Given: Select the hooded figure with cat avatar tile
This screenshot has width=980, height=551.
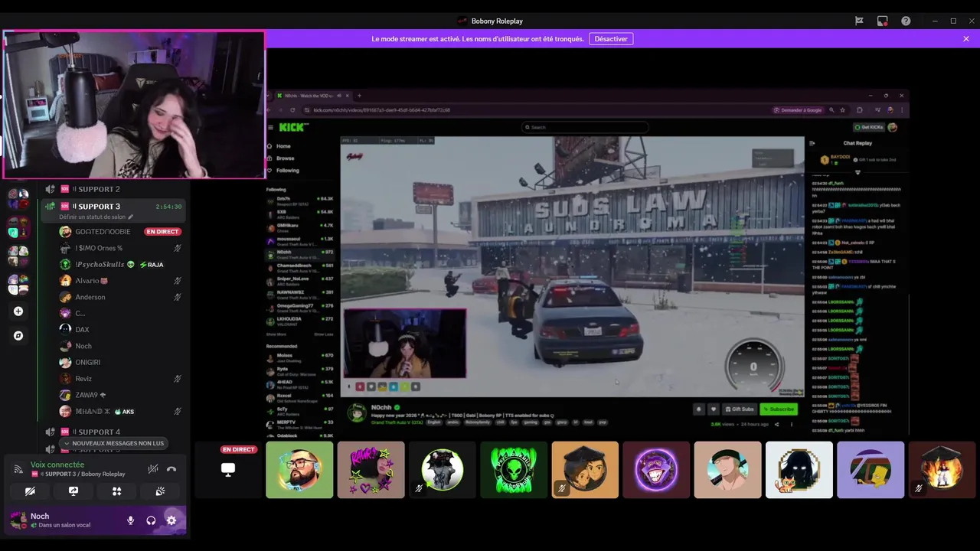Looking at the screenshot, I should tap(799, 470).
